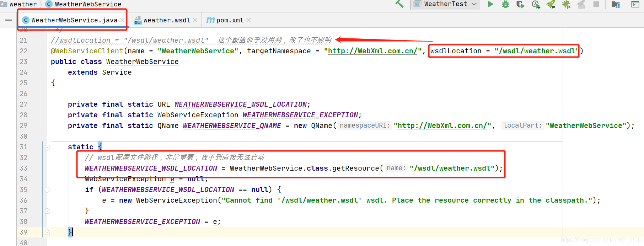This screenshot has height=246, width=644.
Task: Click the localPart parameter hint
Action: pos(522,125)
